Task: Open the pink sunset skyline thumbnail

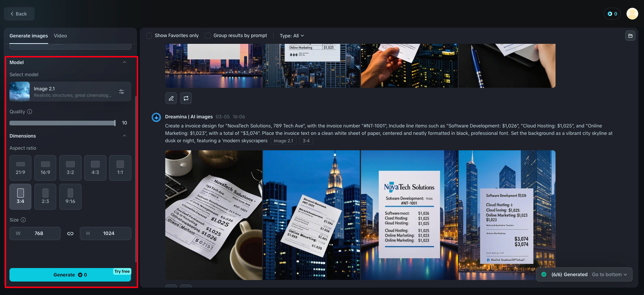Action: click(214, 66)
